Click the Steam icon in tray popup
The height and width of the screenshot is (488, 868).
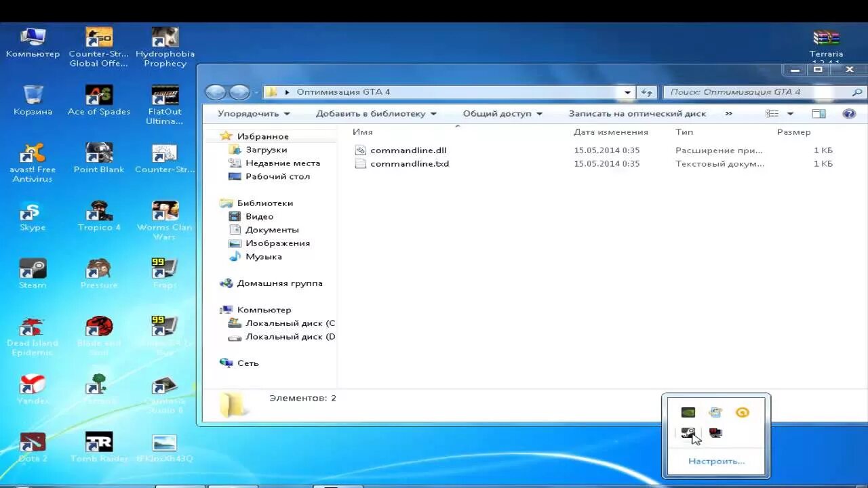coord(688,433)
